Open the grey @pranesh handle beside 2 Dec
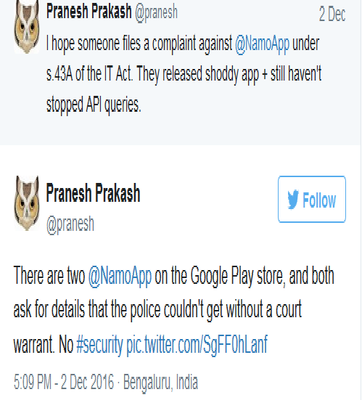Image resolution: width=362 pixels, height=400 pixels. pos(156,12)
